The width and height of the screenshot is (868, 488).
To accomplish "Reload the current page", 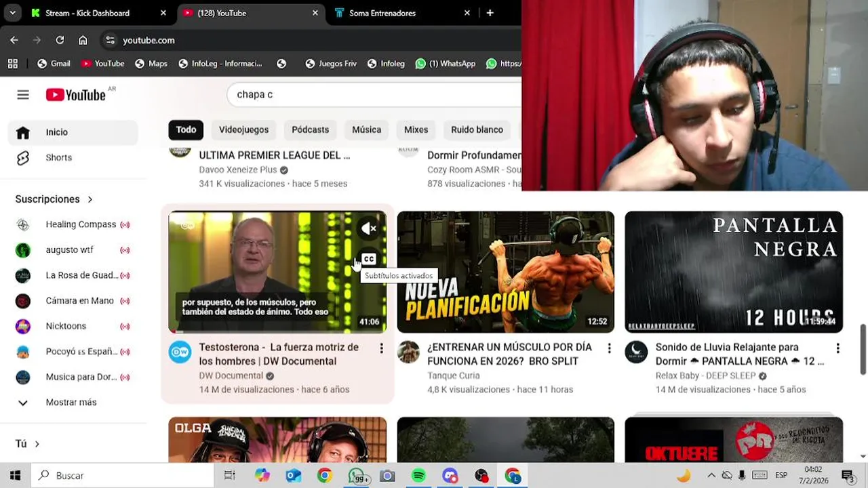I will [x=60, y=40].
